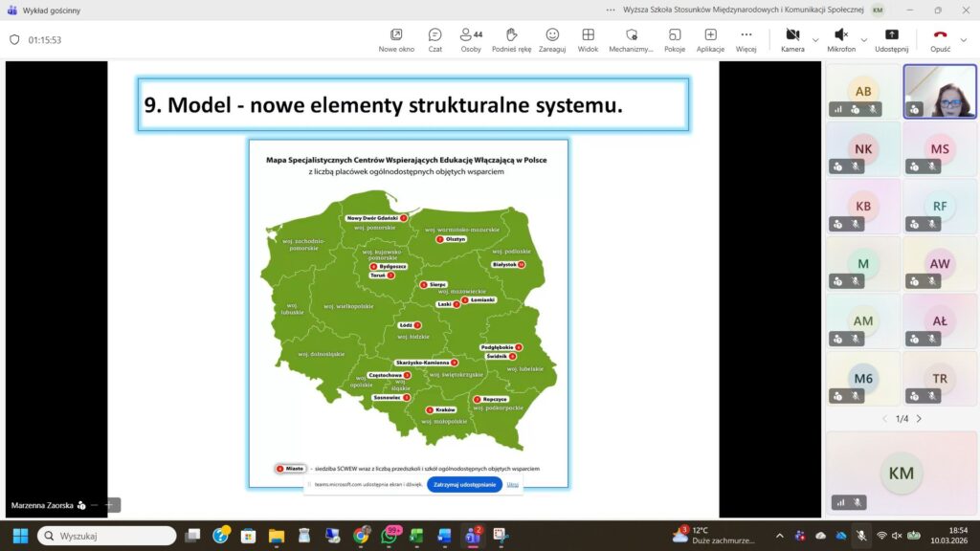The image size is (980, 551).
Task: Expand the Mikrofon options arrow
Action: pyautogui.click(x=864, y=40)
